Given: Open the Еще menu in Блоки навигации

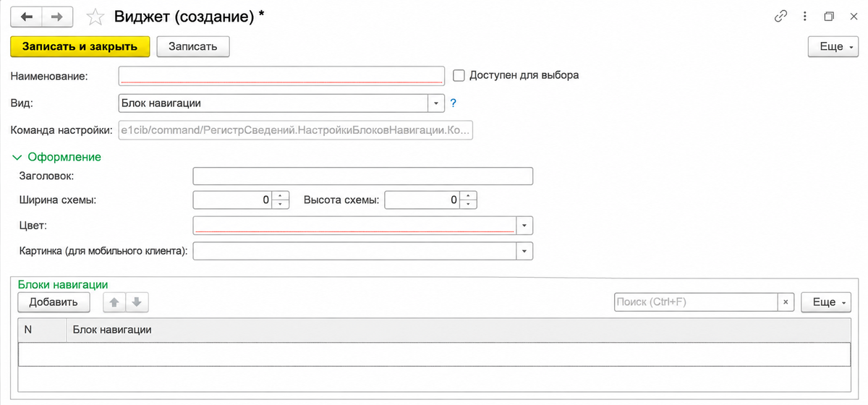Looking at the screenshot, I should click(x=826, y=302).
